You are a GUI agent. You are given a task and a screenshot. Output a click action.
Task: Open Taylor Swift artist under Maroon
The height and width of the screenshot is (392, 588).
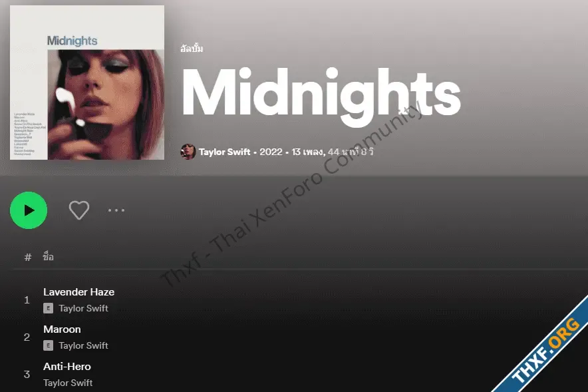pos(83,345)
